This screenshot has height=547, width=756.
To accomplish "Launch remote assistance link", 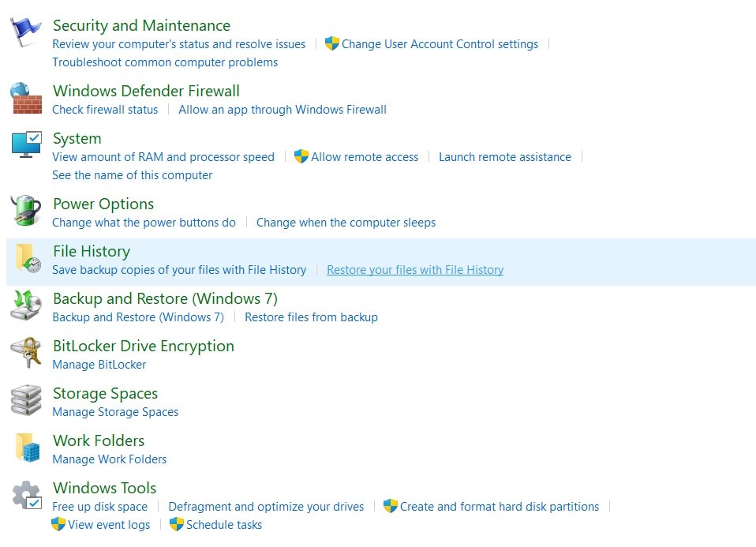I will (x=505, y=157).
